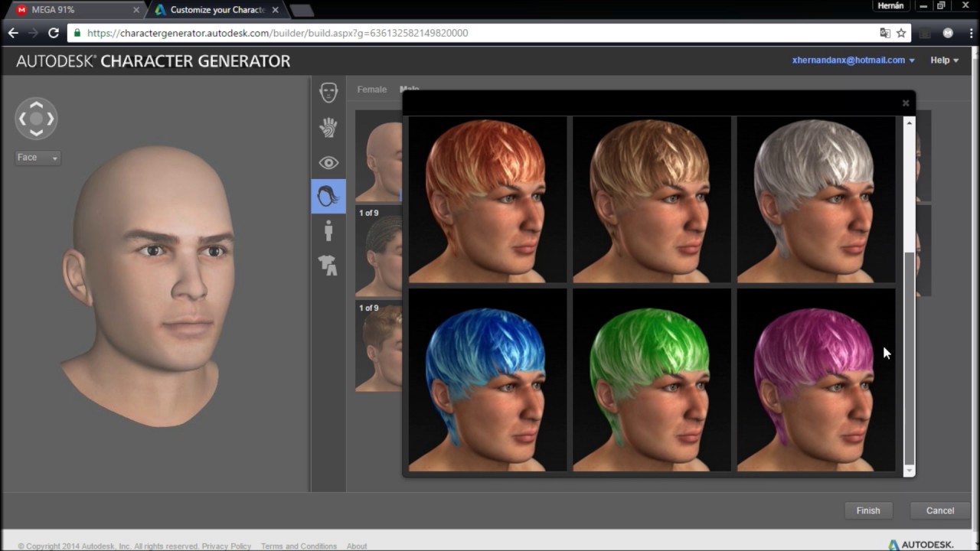
Task: Open the About link
Action: pyautogui.click(x=357, y=546)
